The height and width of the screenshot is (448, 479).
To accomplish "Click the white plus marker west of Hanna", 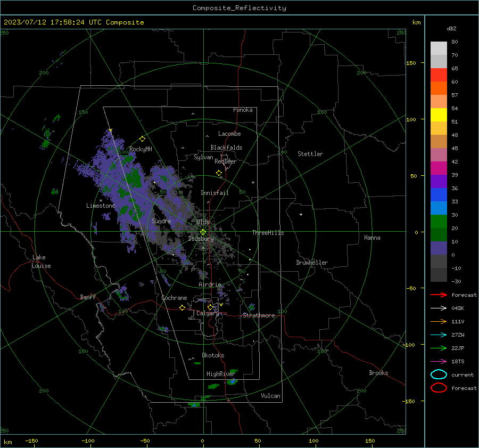I will tap(301, 214).
